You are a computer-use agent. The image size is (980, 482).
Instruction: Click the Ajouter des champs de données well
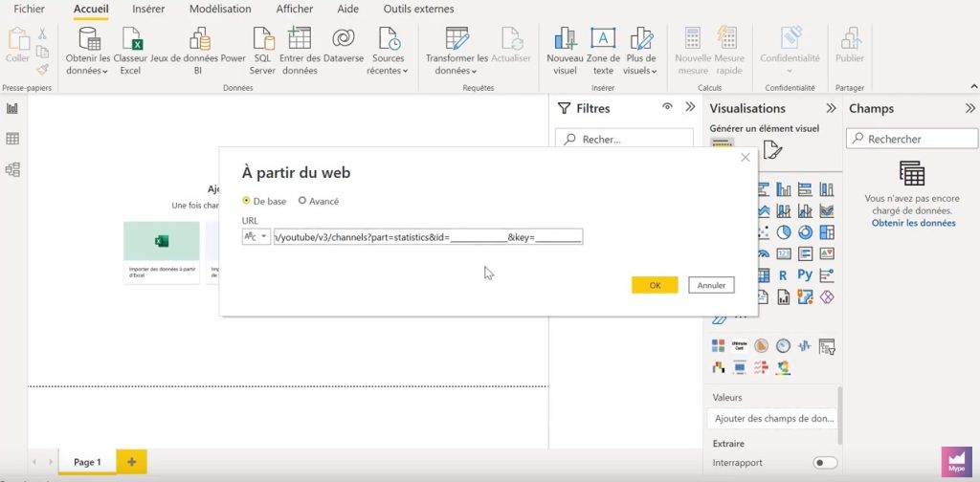pos(772,419)
